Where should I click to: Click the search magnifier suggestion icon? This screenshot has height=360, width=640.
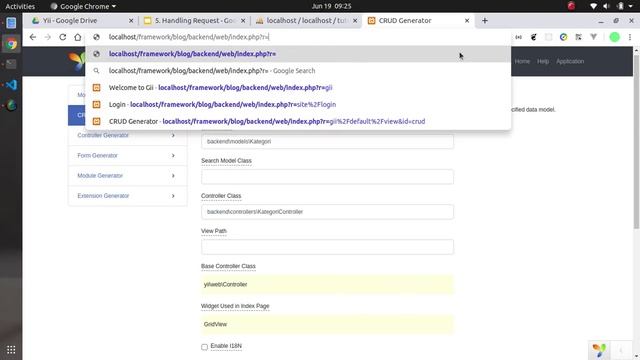[96, 71]
